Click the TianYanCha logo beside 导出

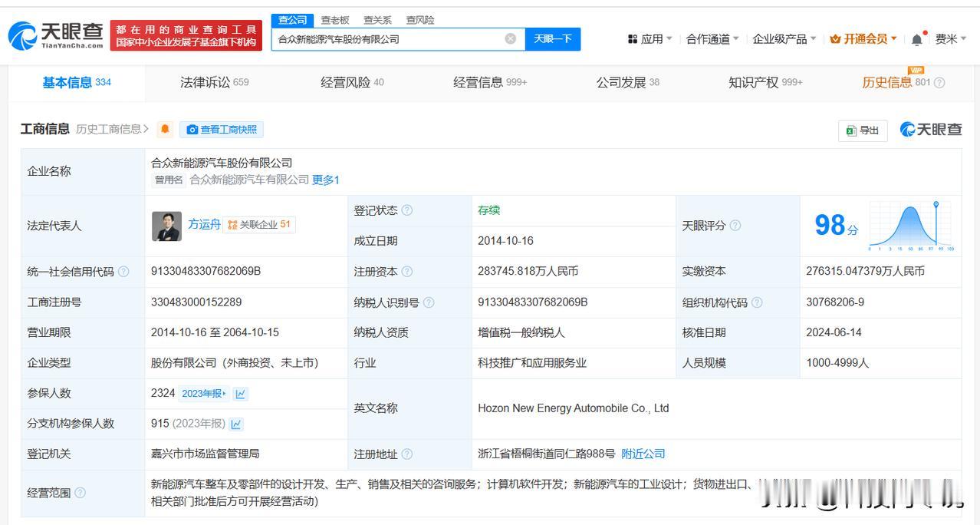pyautogui.click(x=931, y=130)
